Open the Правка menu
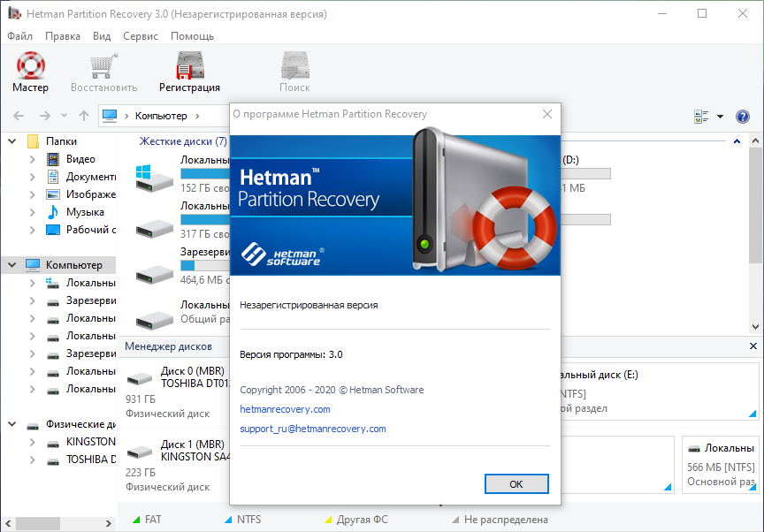The width and height of the screenshot is (764, 532). tap(63, 36)
